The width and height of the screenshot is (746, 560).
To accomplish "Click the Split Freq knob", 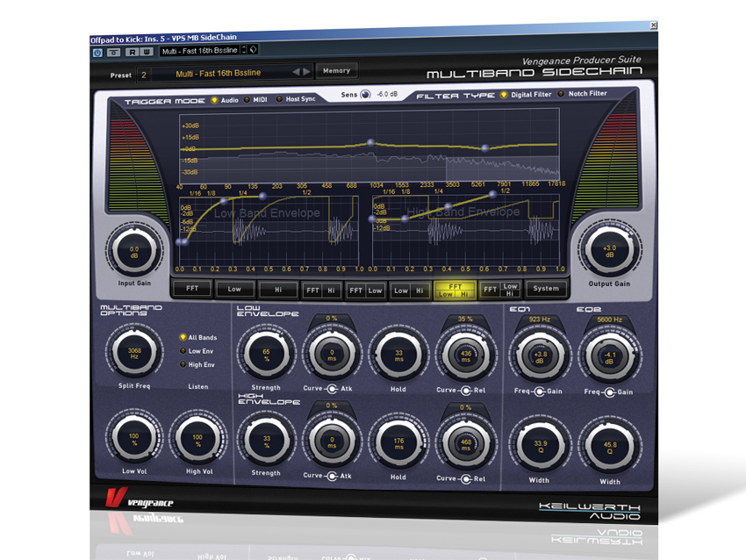I will click(x=134, y=353).
